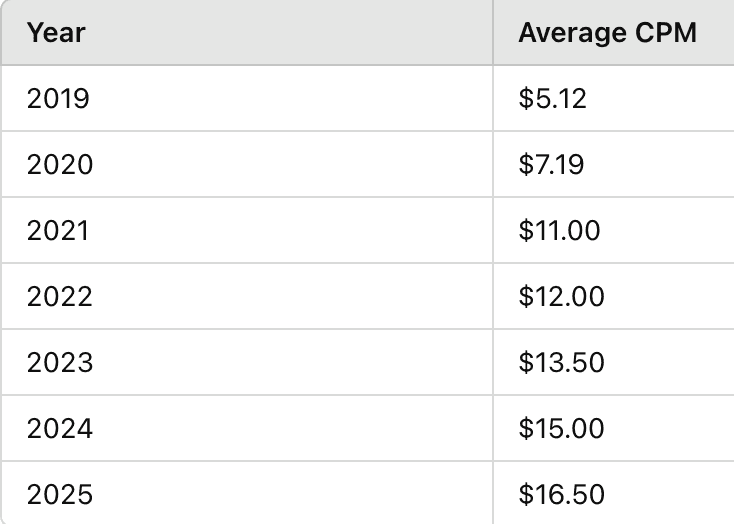Select the 2019 year cell
734x524 pixels.
click(58, 99)
